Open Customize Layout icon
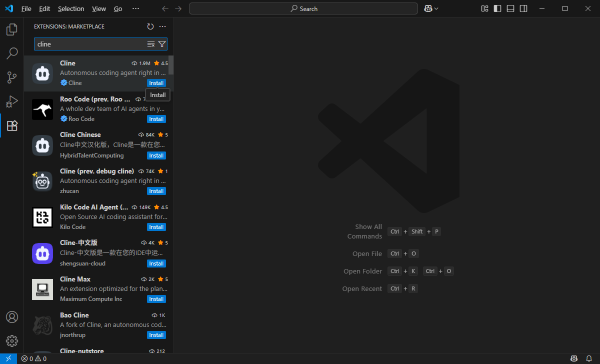This screenshot has width=600, height=364. tap(484, 8)
